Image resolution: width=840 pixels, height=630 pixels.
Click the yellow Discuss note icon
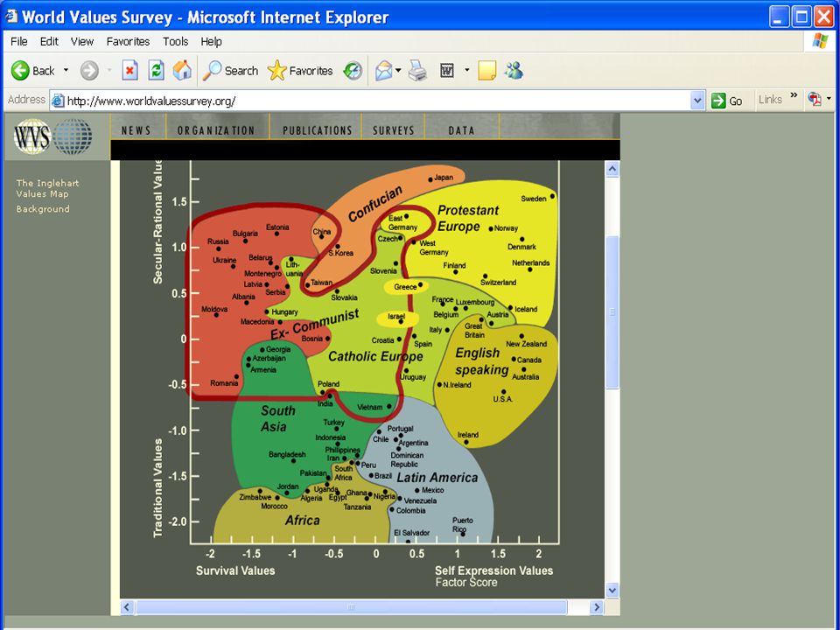click(486, 71)
